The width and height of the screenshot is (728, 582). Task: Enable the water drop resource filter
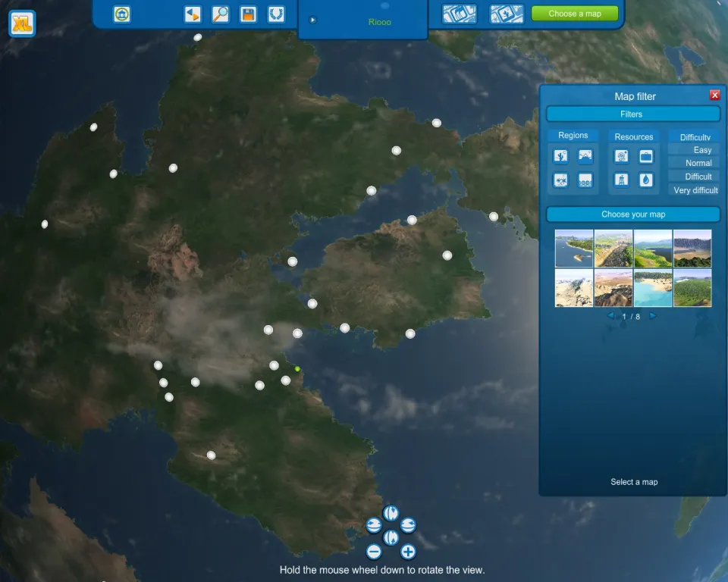click(x=645, y=180)
